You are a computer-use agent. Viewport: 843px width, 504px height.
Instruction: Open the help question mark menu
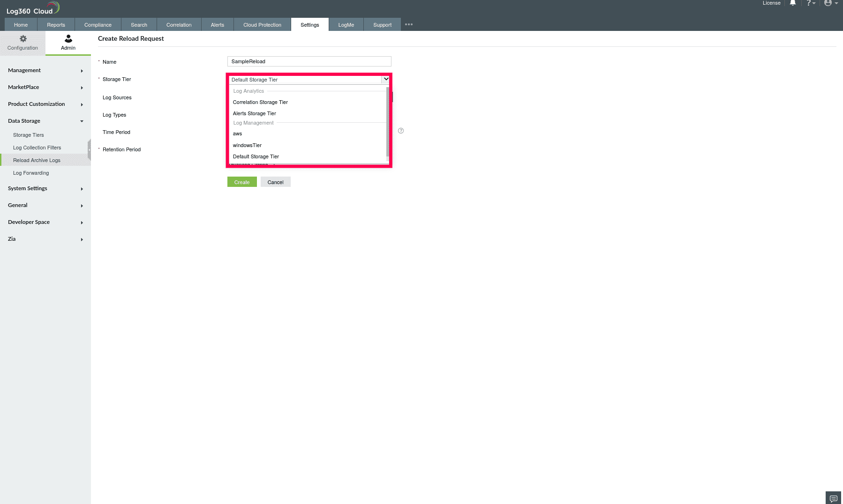click(811, 3)
